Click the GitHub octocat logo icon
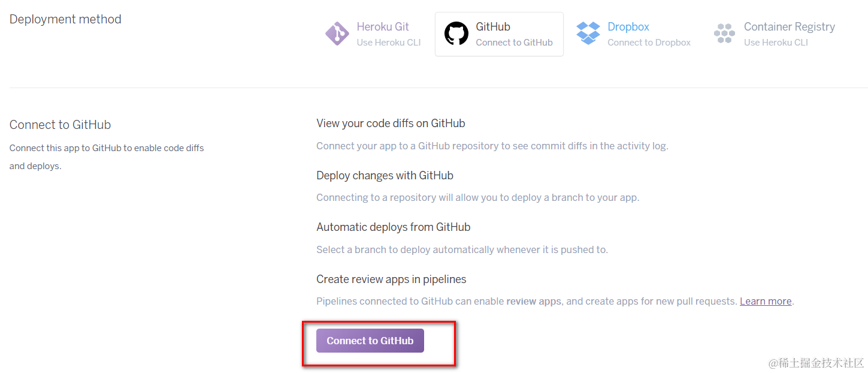 click(456, 34)
